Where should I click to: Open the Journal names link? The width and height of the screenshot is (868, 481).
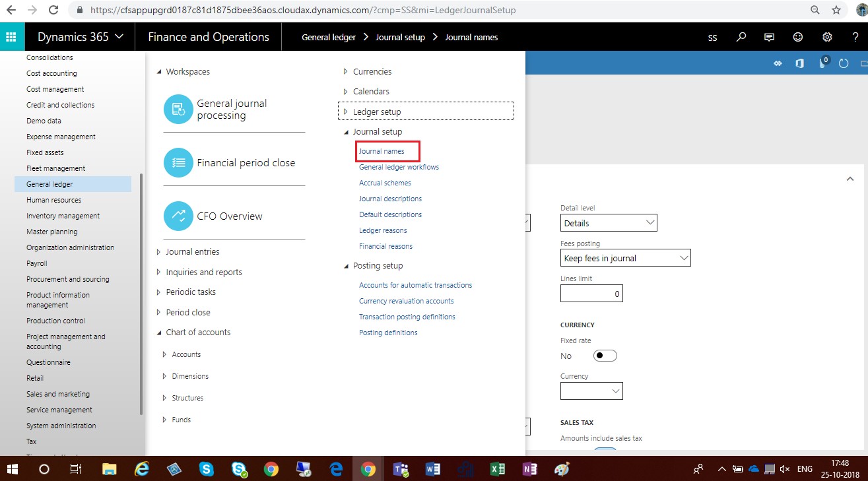[382, 151]
